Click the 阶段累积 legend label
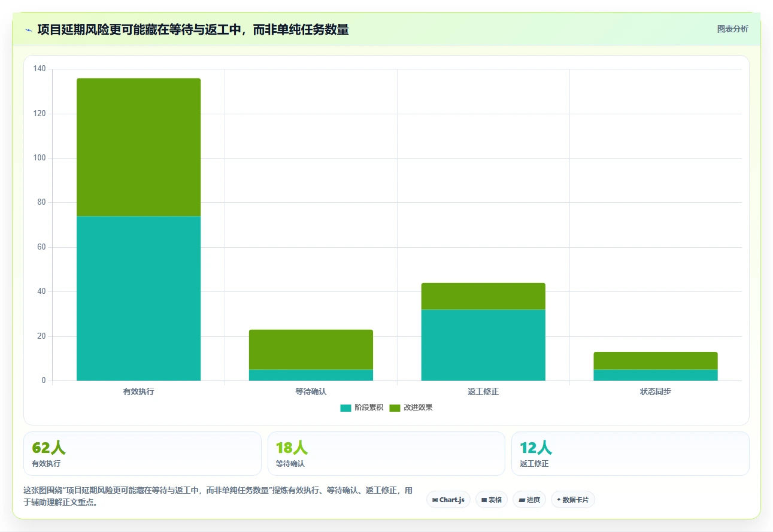This screenshot has height=532, width=773. (369, 408)
